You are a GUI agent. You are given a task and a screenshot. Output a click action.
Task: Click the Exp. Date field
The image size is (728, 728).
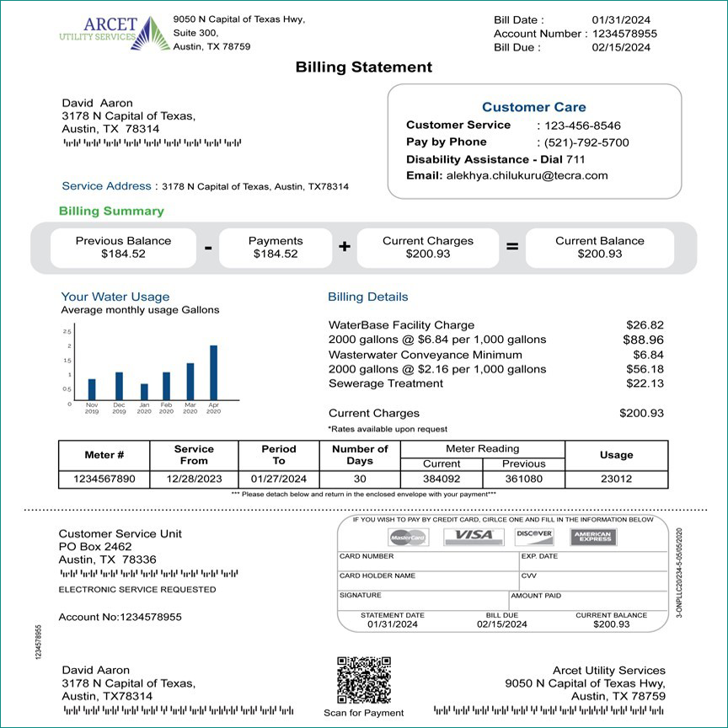coord(593,561)
